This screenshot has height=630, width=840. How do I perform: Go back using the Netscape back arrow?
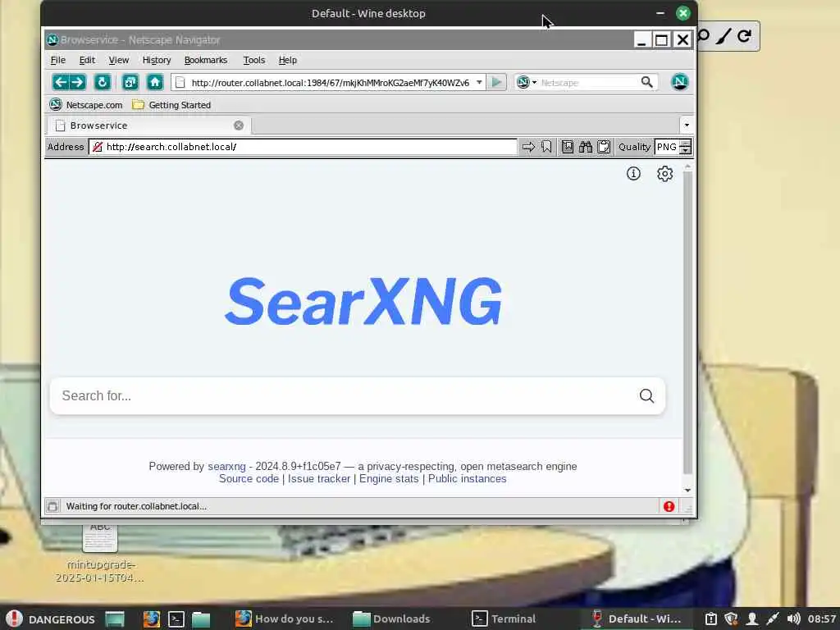(x=60, y=82)
